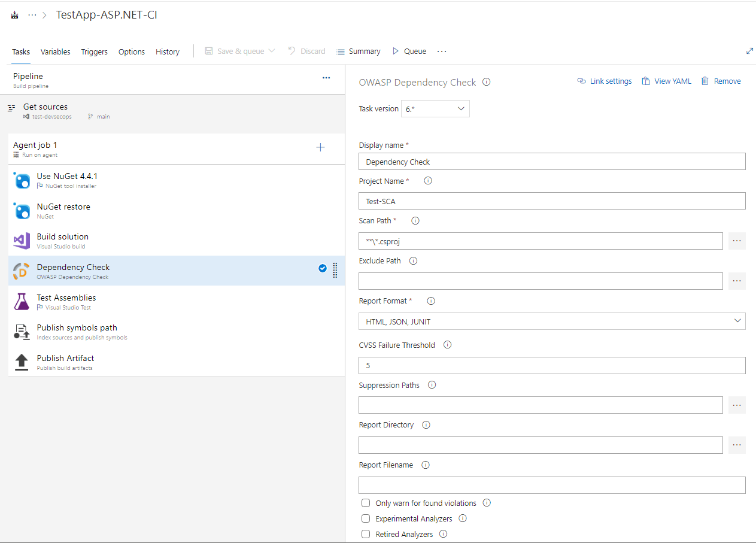Click the plus icon on Agent job 1
Viewport: 756px width, 543px height.
[x=320, y=148]
